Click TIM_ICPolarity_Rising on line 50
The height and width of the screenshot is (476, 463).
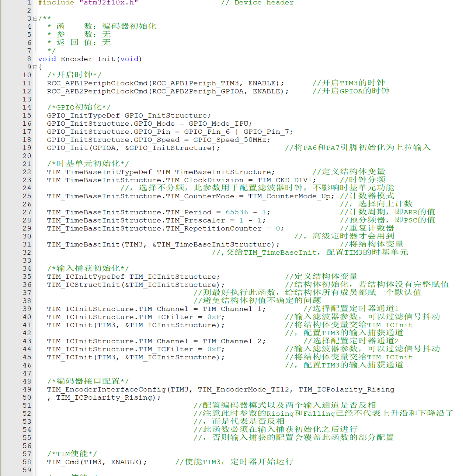(104, 398)
